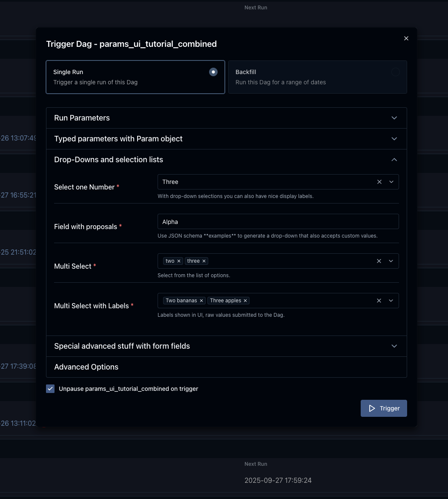Image resolution: width=448 pixels, height=499 pixels.
Task: Remove the "Three apples" chip
Action: (245, 300)
